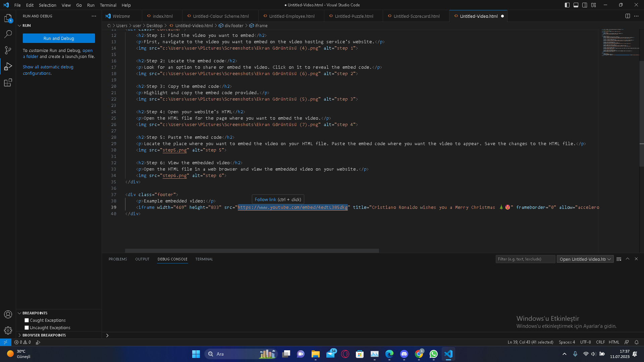Click the Accounts icon in activity bar
Screen dimensions: 644x362
pyautogui.click(x=8, y=314)
